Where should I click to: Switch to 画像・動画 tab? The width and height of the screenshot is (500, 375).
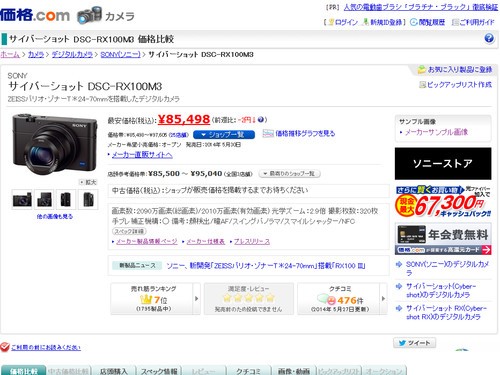tap(293, 370)
